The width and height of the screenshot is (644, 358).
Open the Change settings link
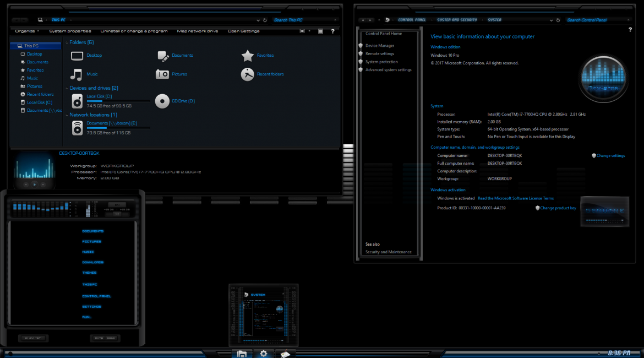611,156
